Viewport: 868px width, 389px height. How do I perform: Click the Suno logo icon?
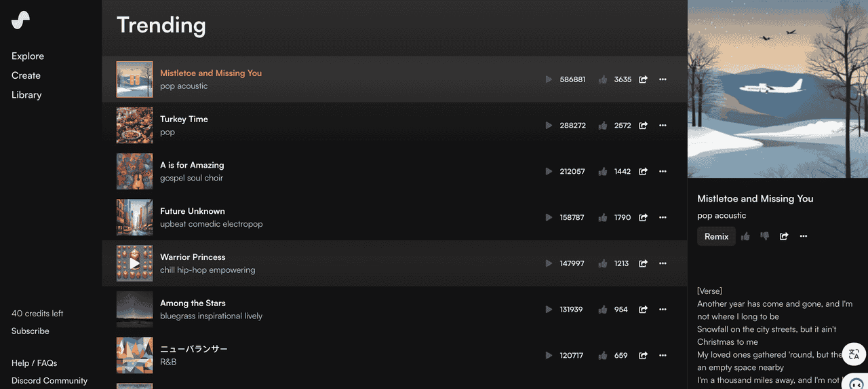[20, 20]
